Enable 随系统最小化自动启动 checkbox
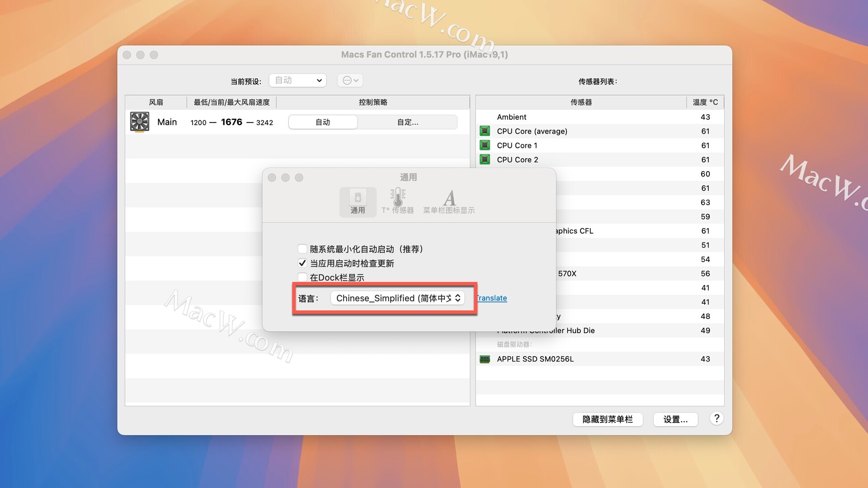Screen dimensions: 868x488 click(x=302, y=249)
